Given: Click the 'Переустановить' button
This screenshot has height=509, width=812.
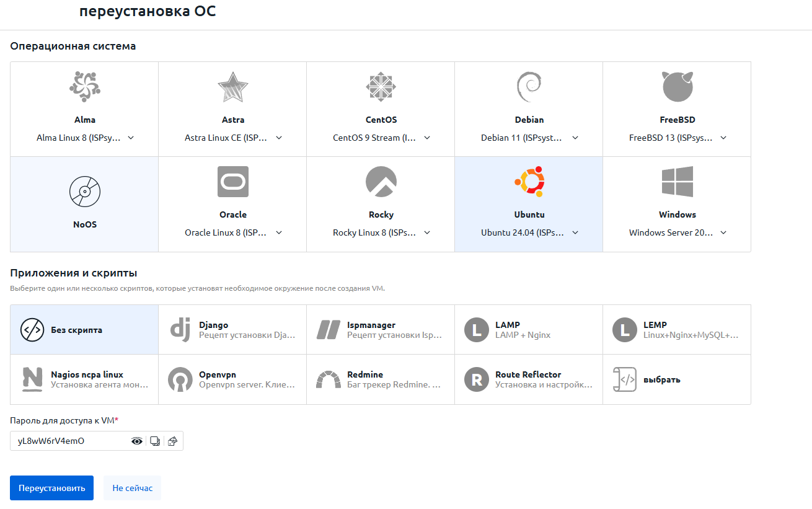Looking at the screenshot, I should pos(51,488).
